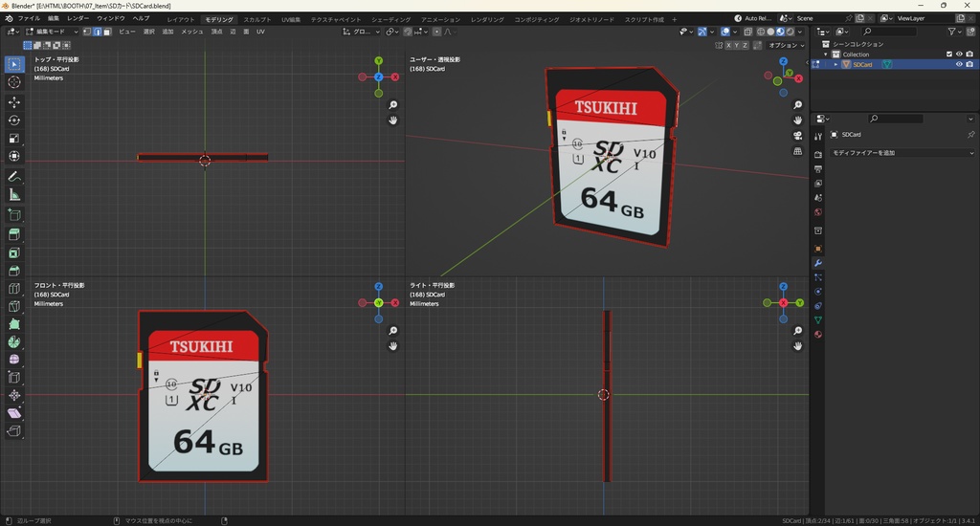This screenshot has height=526, width=980.
Task: Enable face select mode
Action: pos(107,32)
